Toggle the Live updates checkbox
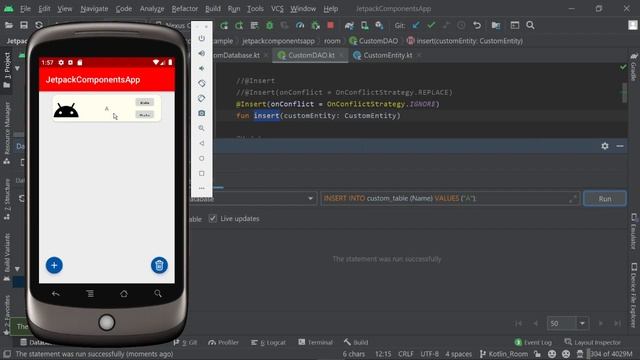Image resolution: width=640 pixels, height=360 pixels. point(212,218)
